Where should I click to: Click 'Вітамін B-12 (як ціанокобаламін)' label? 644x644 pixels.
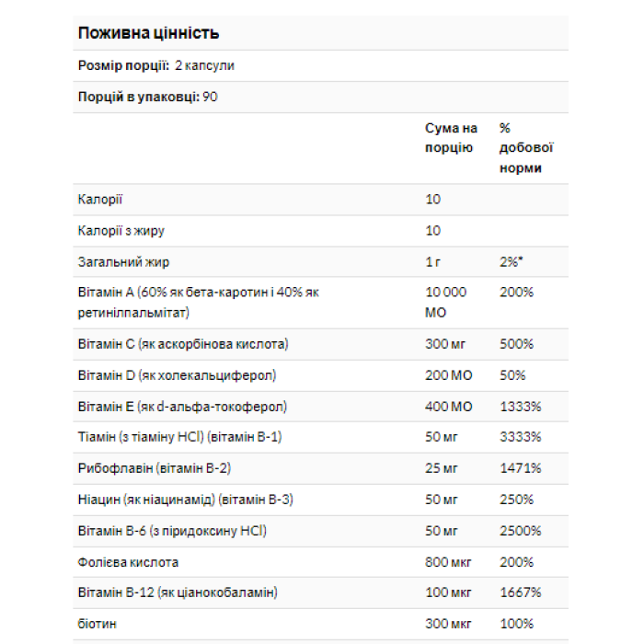click(x=178, y=592)
